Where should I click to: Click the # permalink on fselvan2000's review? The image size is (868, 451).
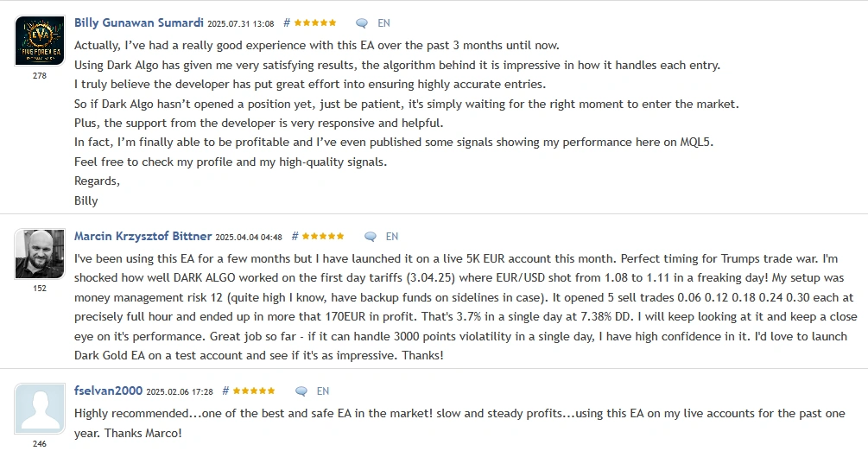226,391
